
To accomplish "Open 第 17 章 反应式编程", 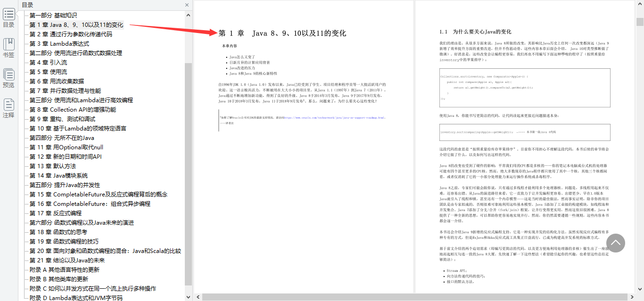I will click(x=55, y=213).
